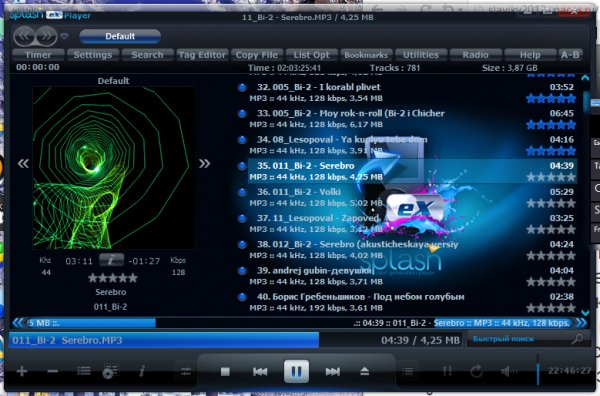Click the playlist scroll-down arrow
The image size is (600, 396).
pyautogui.click(x=585, y=313)
